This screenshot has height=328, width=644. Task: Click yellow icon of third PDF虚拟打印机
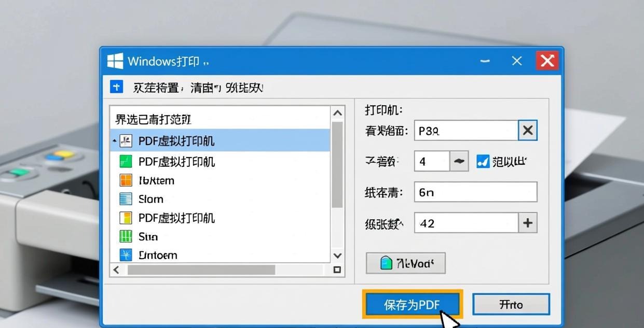point(126,218)
